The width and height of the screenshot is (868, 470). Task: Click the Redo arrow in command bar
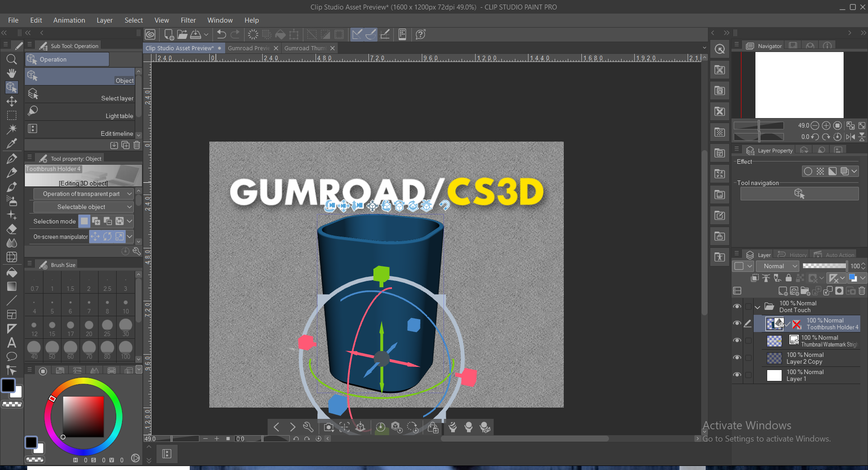pos(235,34)
